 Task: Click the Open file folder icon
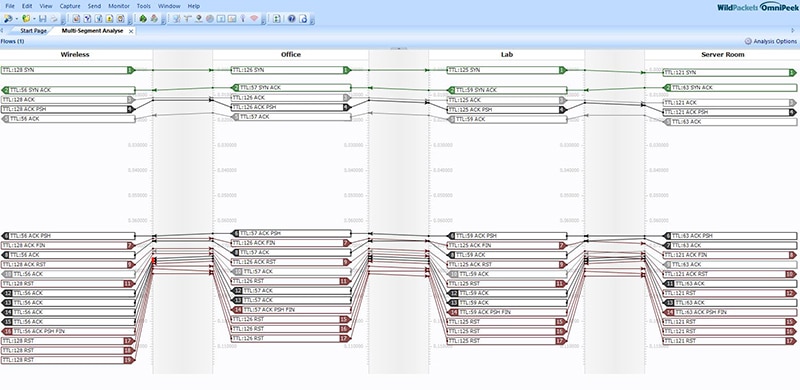[x=26, y=19]
